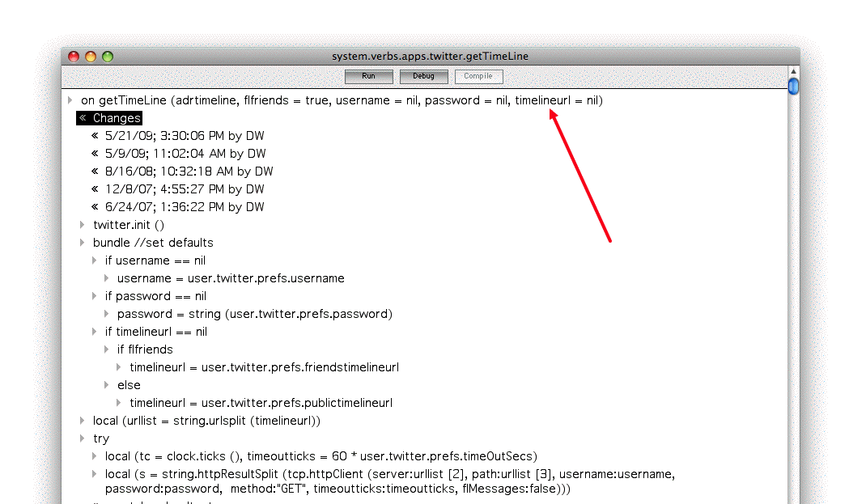866x504 pixels.
Task: Click the chevron icon before 12/8/07 entry
Action: (96, 189)
